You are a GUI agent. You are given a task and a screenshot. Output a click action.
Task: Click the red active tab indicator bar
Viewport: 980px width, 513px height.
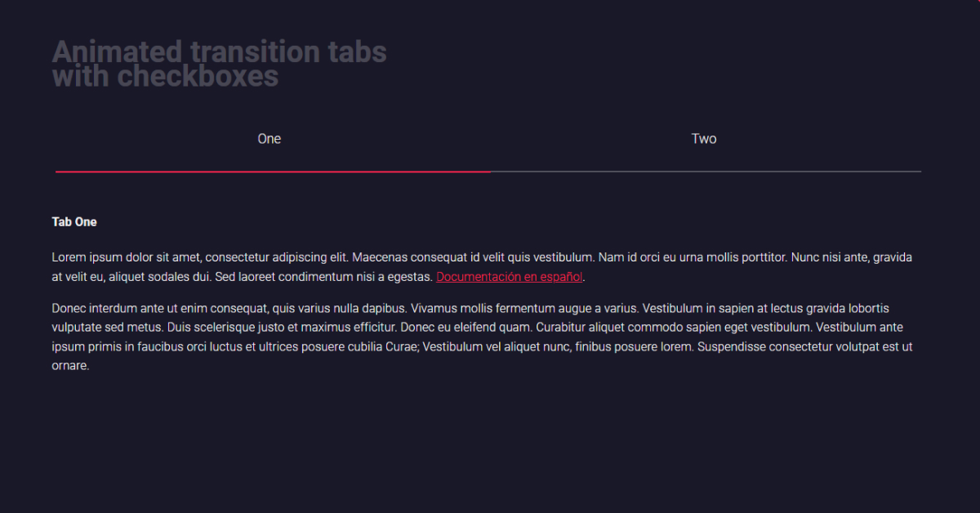coord(269,172)
